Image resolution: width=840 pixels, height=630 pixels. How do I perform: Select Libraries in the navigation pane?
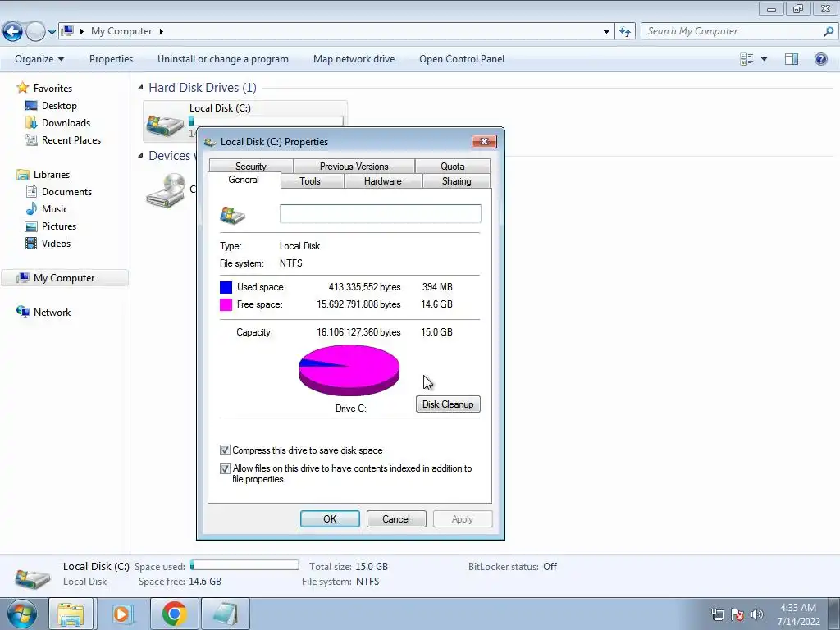52,174
